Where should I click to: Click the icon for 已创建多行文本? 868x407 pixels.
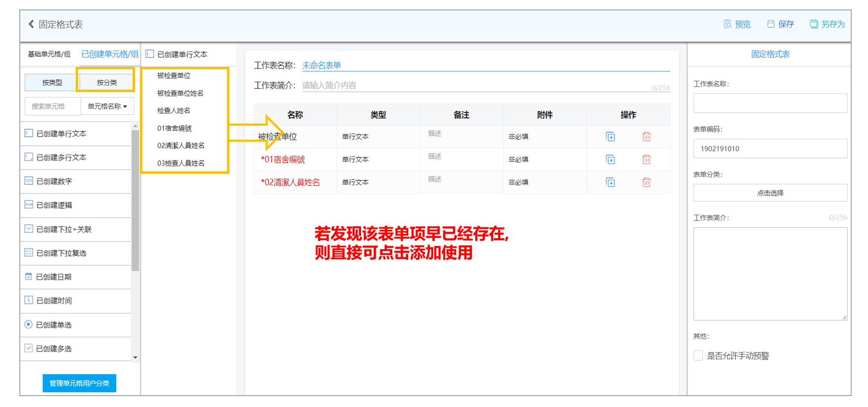29,157
